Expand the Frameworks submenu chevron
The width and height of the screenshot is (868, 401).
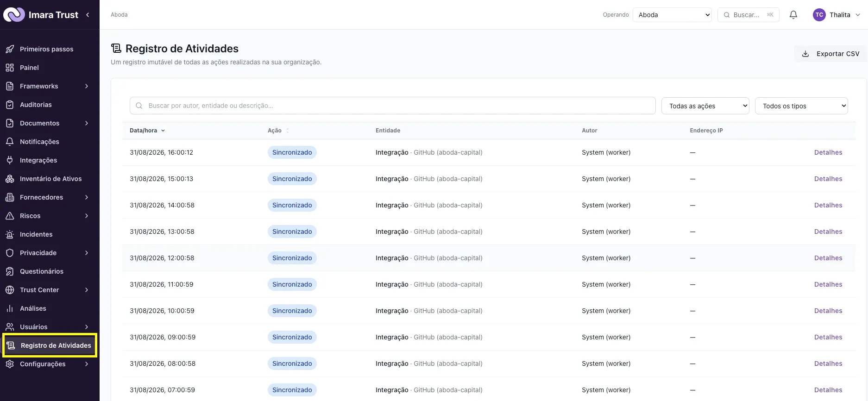87,86
